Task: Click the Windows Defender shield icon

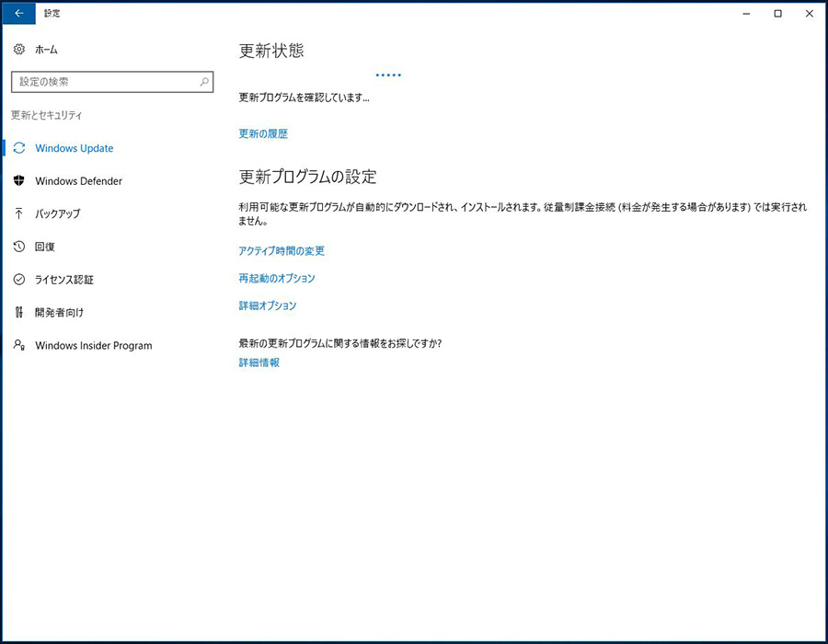Action: (x=19, y=180)
